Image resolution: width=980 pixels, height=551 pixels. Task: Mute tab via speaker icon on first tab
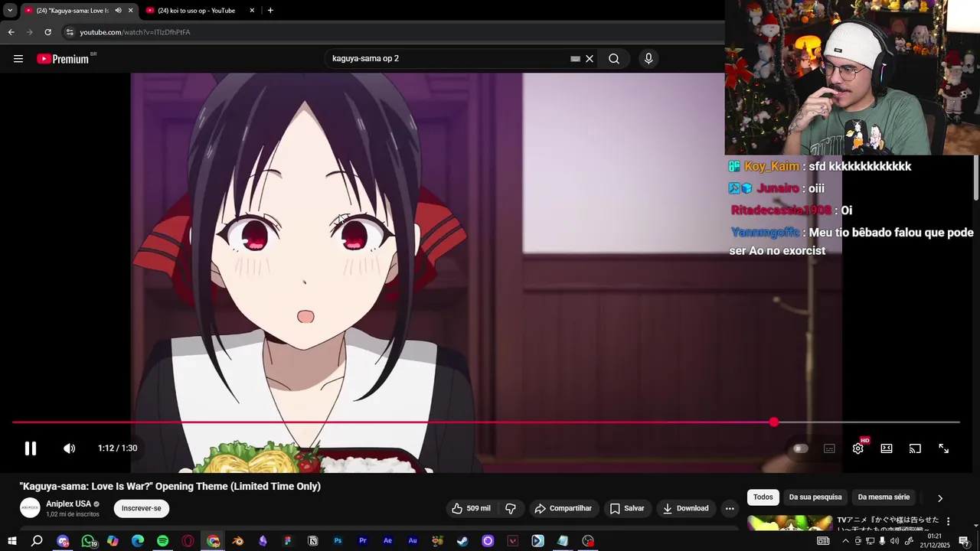[118, 11]
